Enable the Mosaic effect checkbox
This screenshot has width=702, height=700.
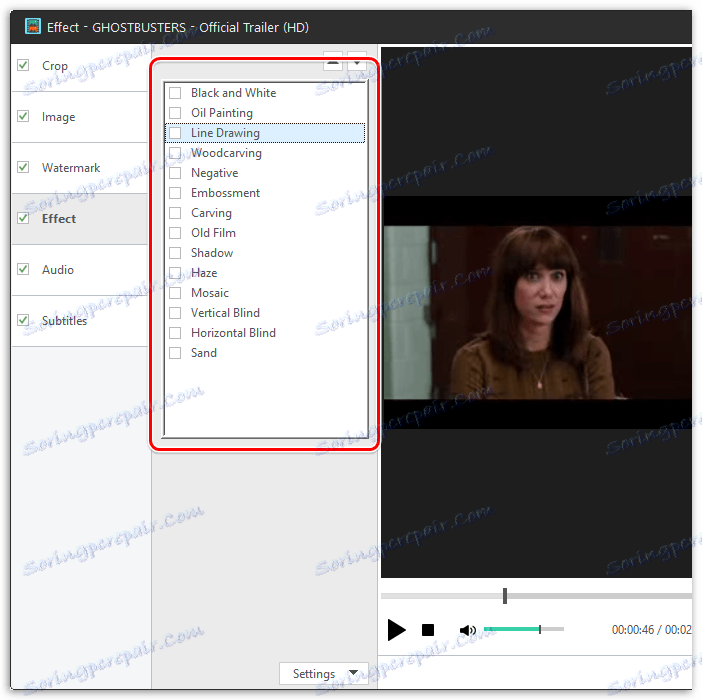[x=175, y=293]
